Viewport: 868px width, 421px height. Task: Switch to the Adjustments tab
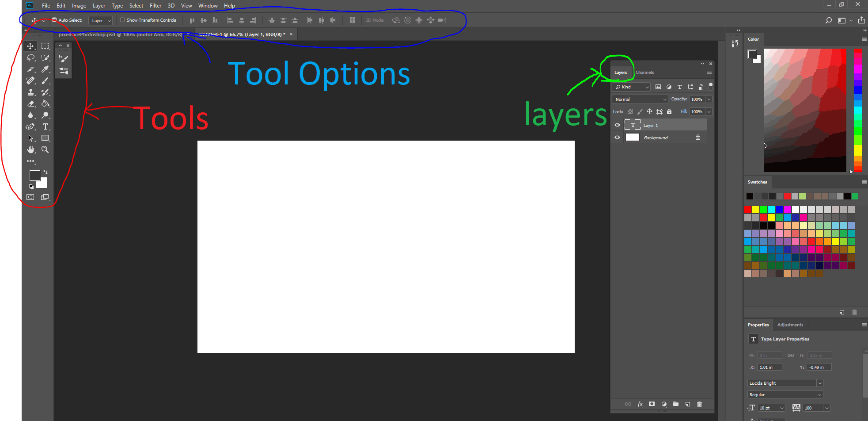[x=790, y=325]
